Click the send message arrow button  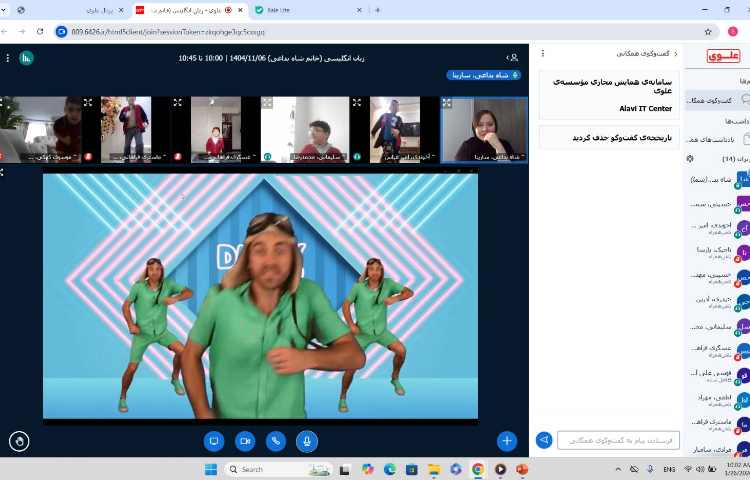(544, 440)
